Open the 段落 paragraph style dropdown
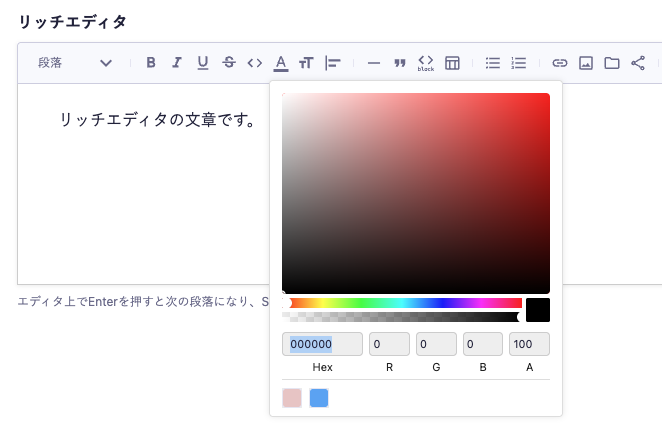The image size is (662, 445). click(75, 63)
